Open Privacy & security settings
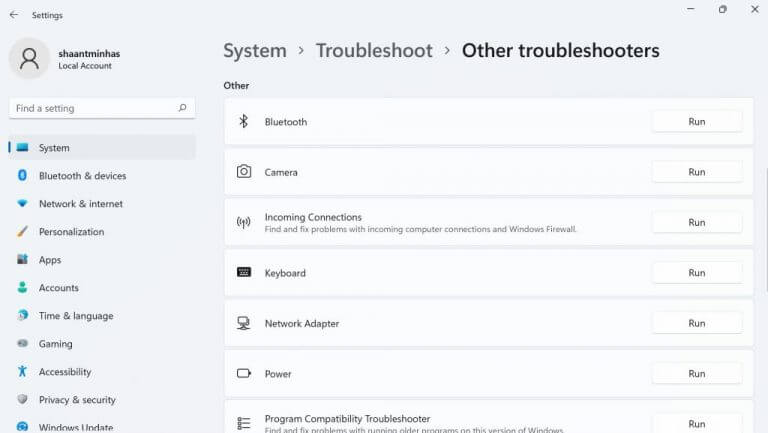This screenshot has height=433, width=768. (77, 400)
